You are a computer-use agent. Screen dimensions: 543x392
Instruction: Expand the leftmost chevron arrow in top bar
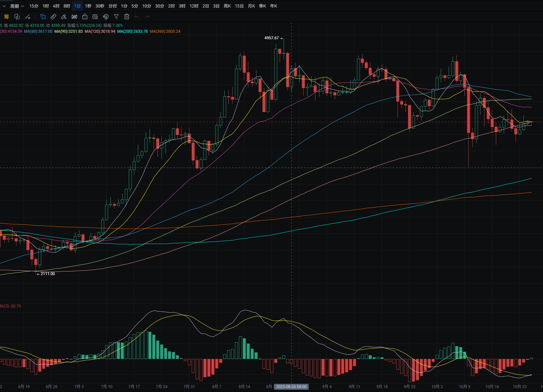[4, 6]
